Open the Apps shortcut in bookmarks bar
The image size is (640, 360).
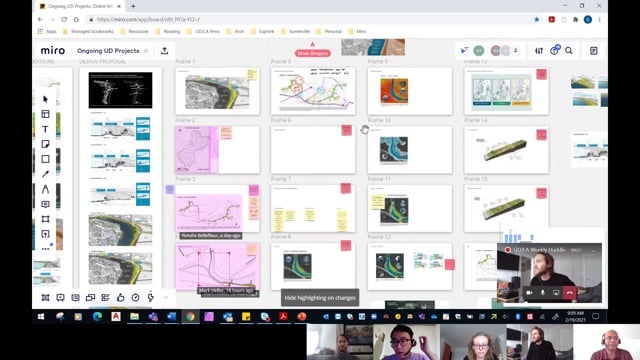click(47, 31)
